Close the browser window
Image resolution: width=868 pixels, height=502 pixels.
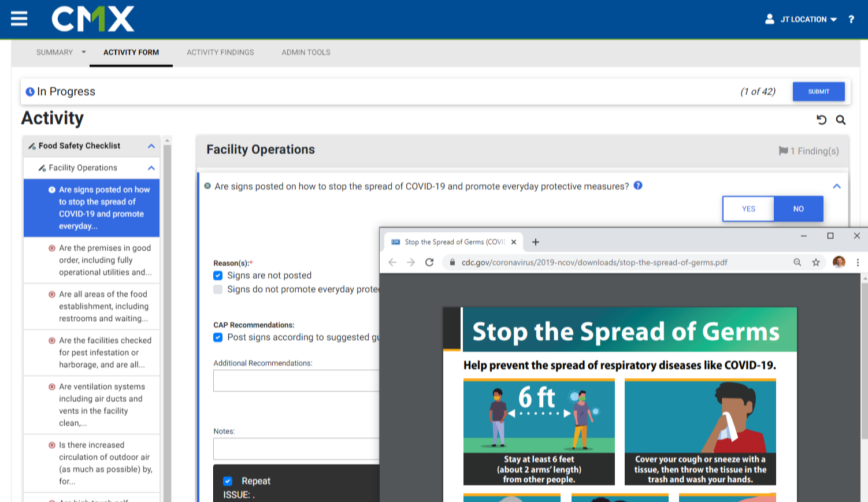pyautogui.click(x=857, y=236)
